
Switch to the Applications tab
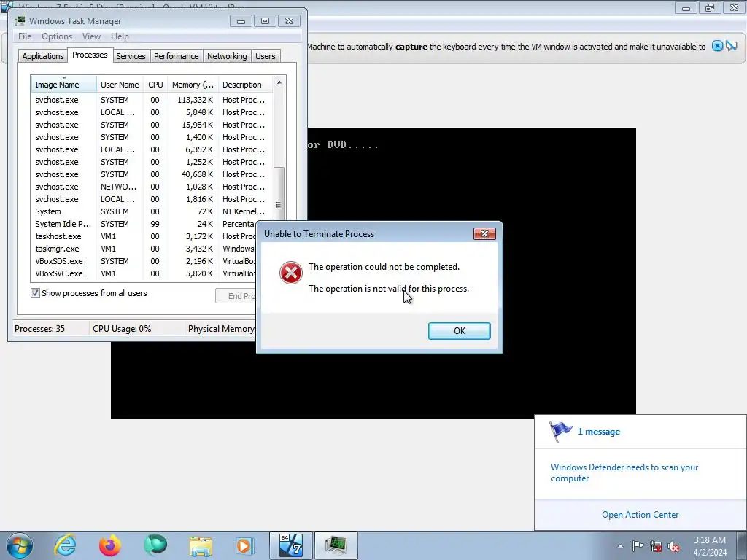43,56
